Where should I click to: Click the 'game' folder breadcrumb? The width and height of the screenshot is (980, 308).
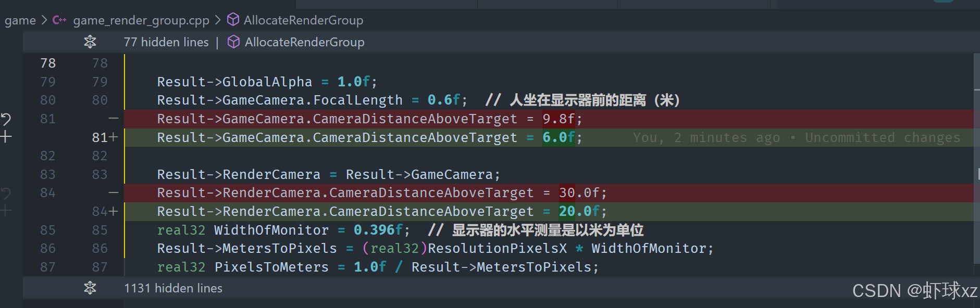20,20
